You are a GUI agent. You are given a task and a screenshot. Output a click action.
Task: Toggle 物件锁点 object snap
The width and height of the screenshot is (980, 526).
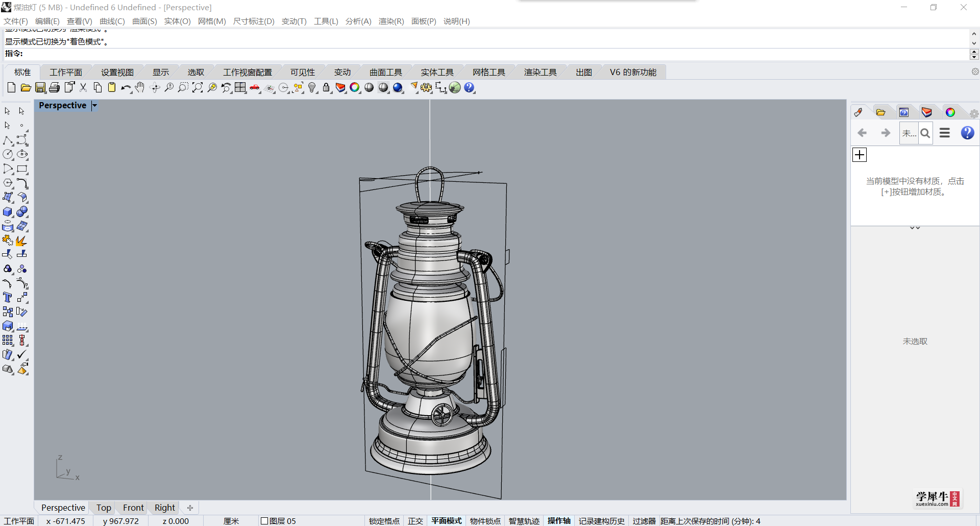(x=485, y=521)
